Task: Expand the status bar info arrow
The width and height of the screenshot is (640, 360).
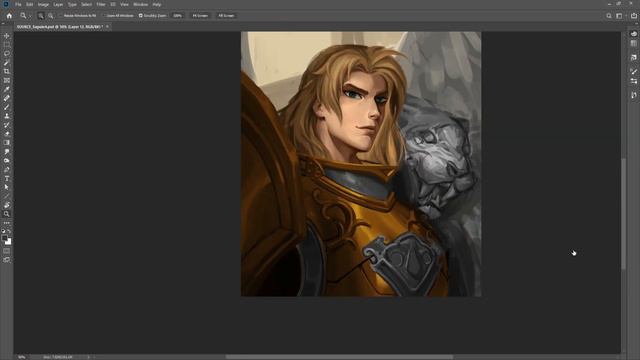Action: coord(89,357)
